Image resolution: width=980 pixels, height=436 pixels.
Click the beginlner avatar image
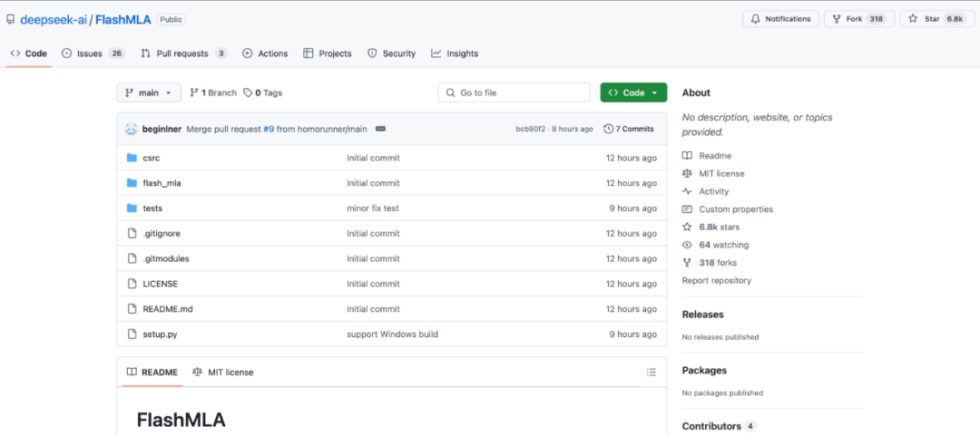coord(132,130)
